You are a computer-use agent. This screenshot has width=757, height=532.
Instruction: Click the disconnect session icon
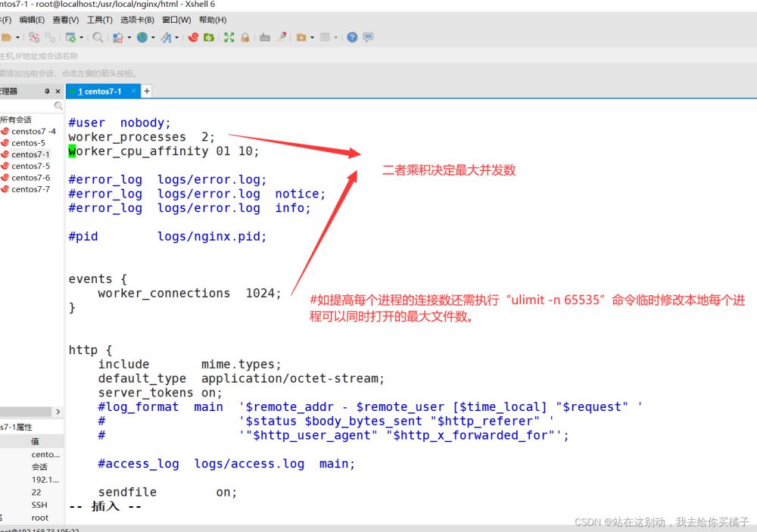coord(34,37)
